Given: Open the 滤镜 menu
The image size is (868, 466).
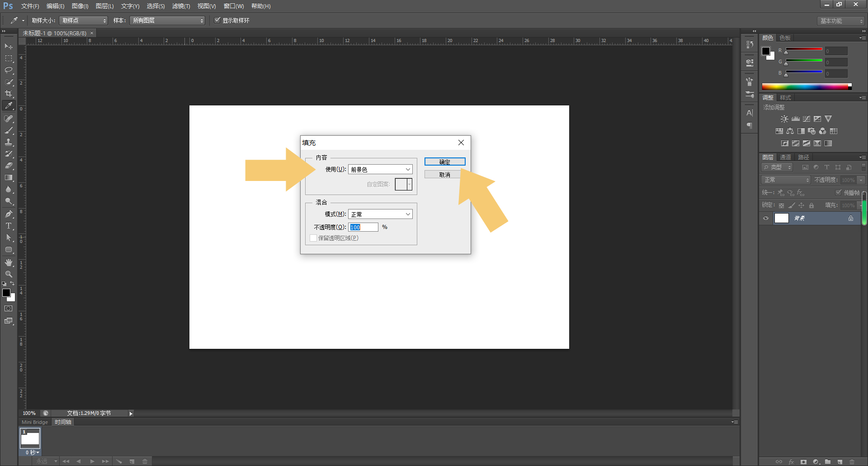Looking at the screenshot, I should click(181, 6).
